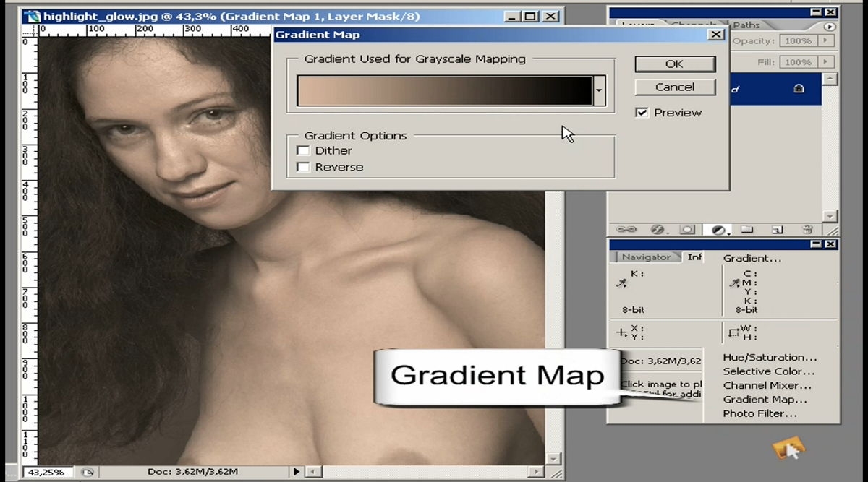868x482 pixels.
Task: Click the zoom percentage field 43,25%
Action: (x=47, y=472)
